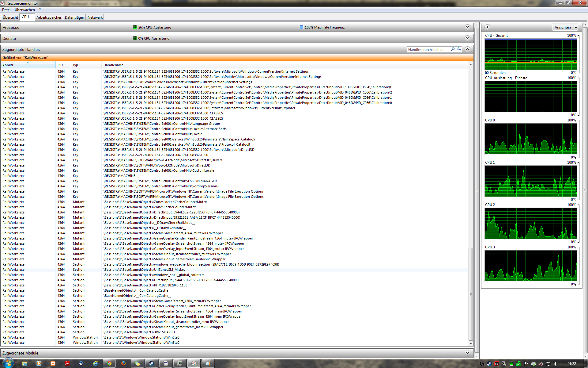Viewport: 588px width, 368px height.
Task: Open the Überwachen menu
Action: [24, 10]
